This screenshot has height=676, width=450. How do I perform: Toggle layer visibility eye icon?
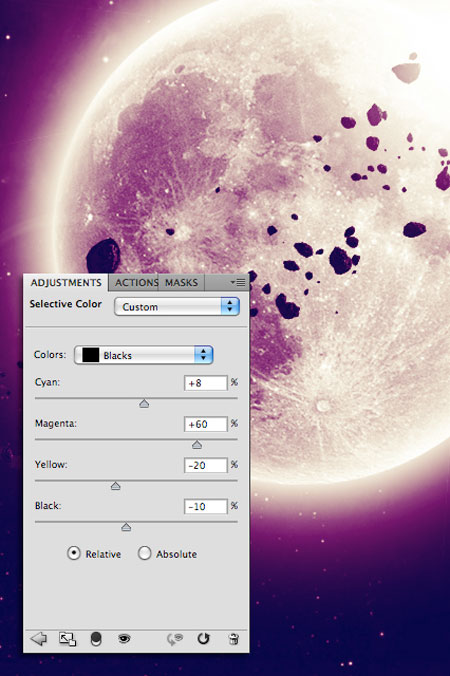124,638
